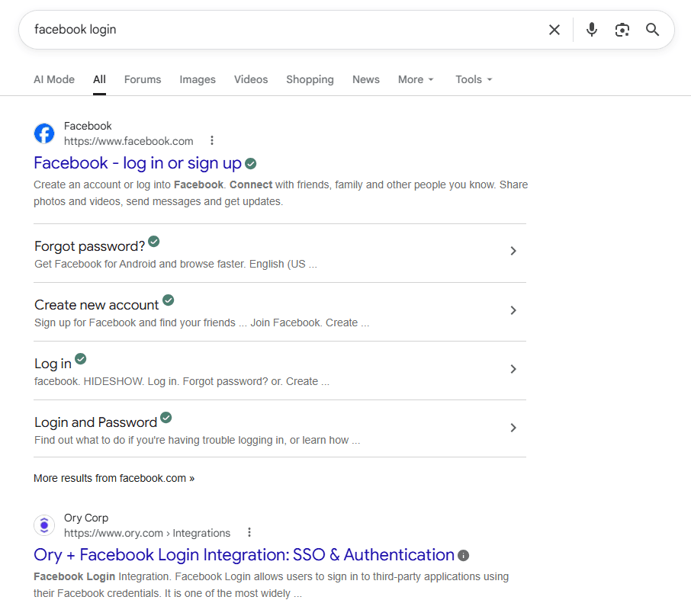Click the Facebook site name above URL
Viewport: 691px width, 616px height.
point(88,126)
